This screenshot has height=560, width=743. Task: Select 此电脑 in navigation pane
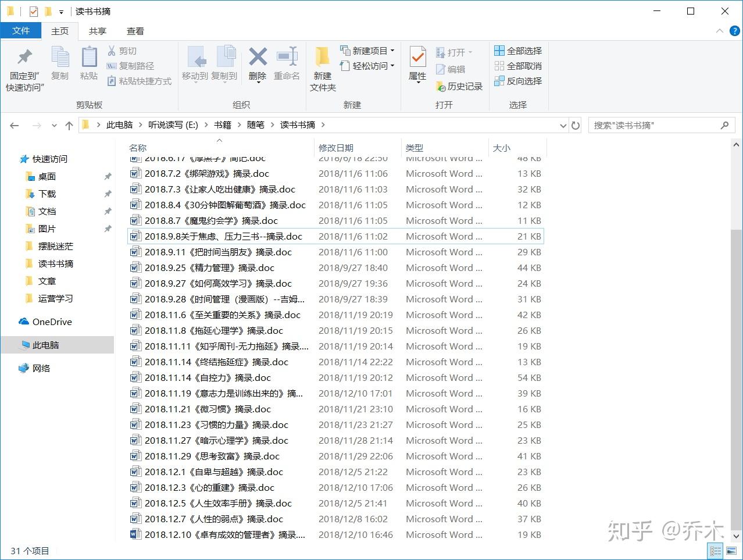coord(57,345)
